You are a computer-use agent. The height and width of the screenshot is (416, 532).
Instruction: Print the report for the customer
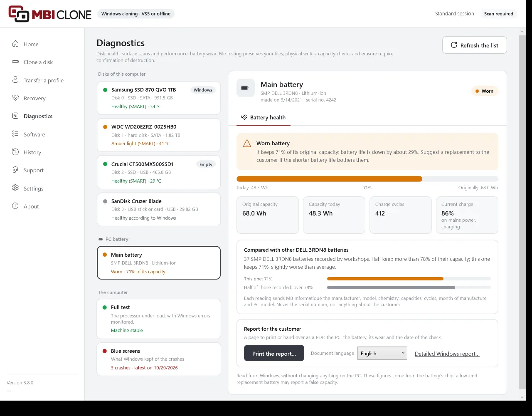pyautogui.click(x=274, y=353)
